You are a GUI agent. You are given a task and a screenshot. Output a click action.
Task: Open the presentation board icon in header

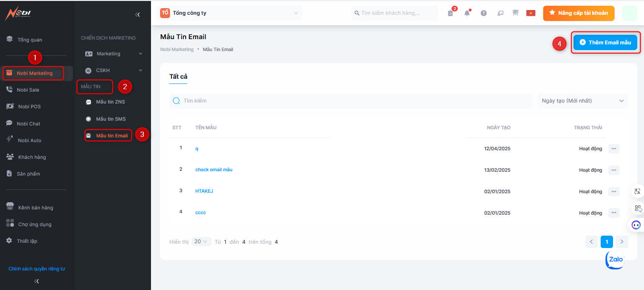[515, 13]
